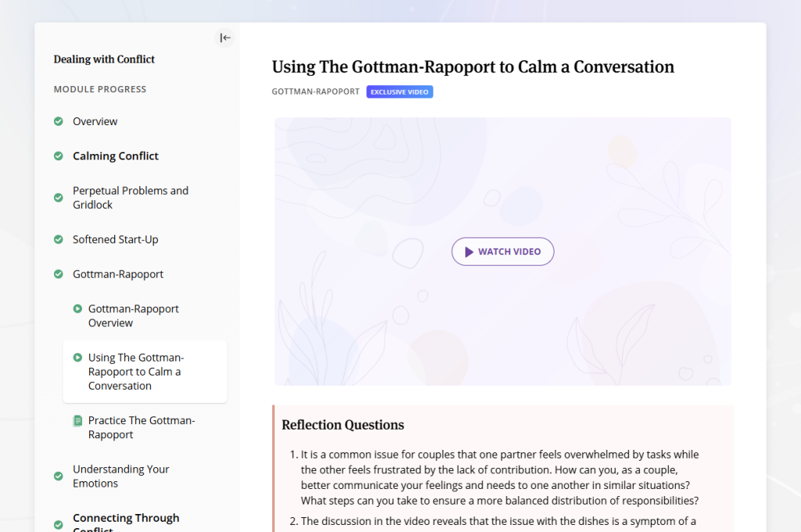Toggle completion status for Understanding Your Emotions
This screenshot has height=532, width=801.
point(58,476)
